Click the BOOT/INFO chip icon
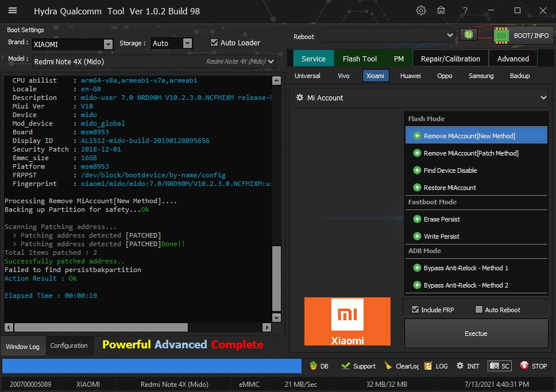This screenshot has width=556, height=392. point(501,36)
